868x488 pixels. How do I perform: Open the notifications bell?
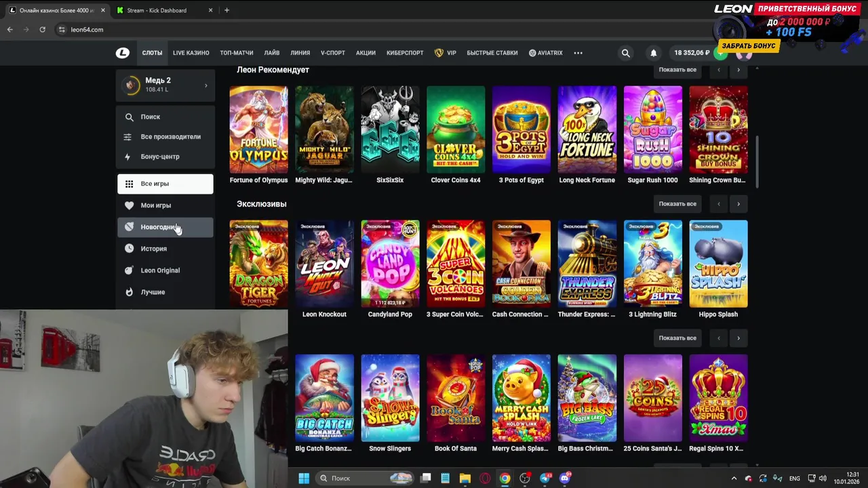click(x=654, y=53)
